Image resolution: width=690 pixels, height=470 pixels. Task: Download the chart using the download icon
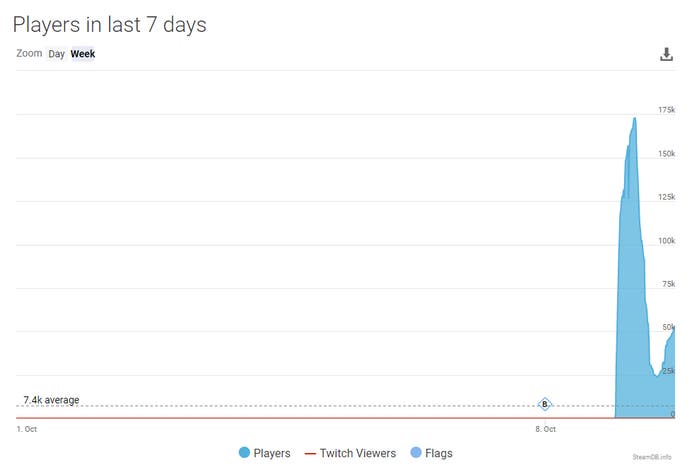point(666,54)
